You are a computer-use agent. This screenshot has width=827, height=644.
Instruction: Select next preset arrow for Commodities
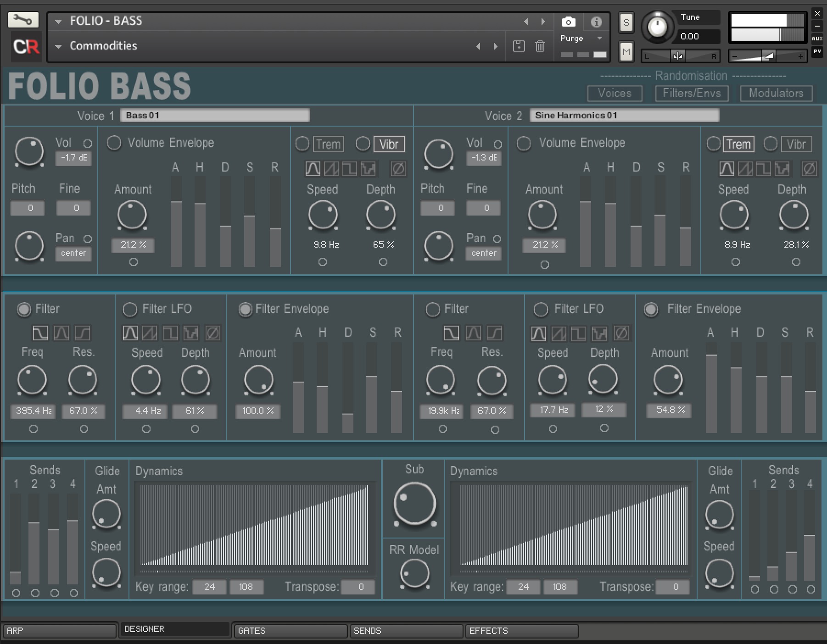click(x=495, y=46)
